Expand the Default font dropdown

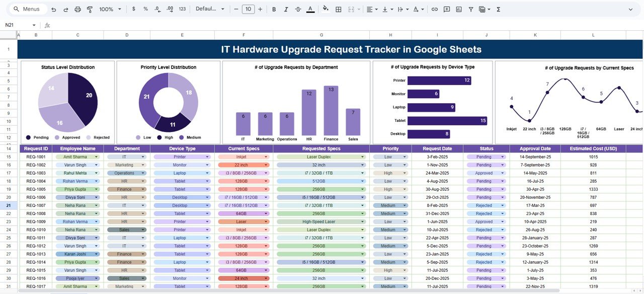click(x=209, y=9)
